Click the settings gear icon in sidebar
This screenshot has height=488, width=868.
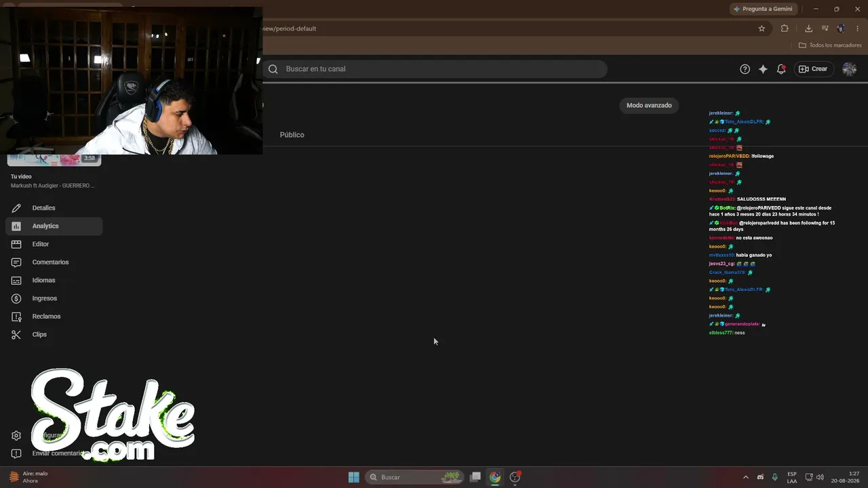16,436
